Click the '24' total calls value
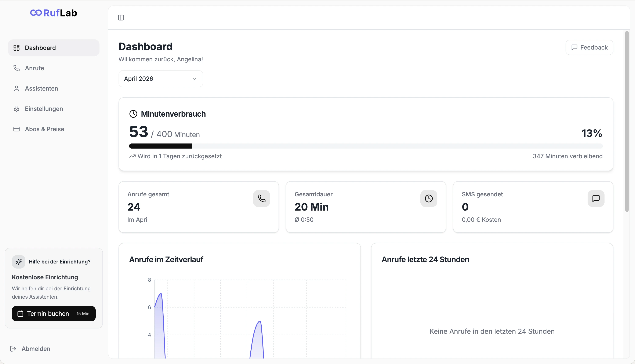 [x=134, y=207]
